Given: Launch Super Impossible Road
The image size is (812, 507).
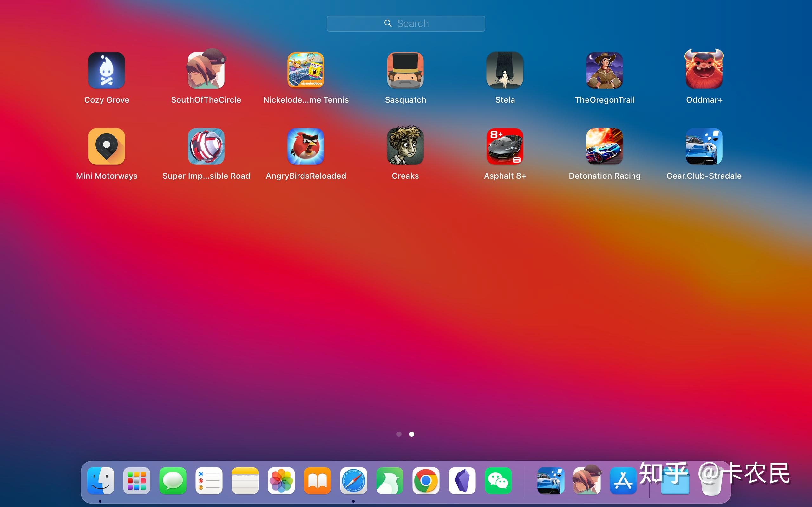Looking at the screenshot, I should pyautogui.click(x=206, y=146).
